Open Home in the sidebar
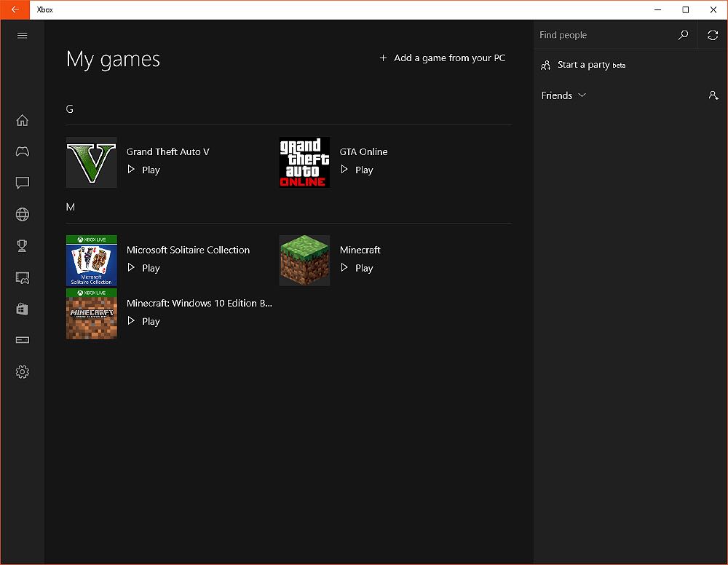The width and height of the screenshot is (728, 565). tap(22, 120)
